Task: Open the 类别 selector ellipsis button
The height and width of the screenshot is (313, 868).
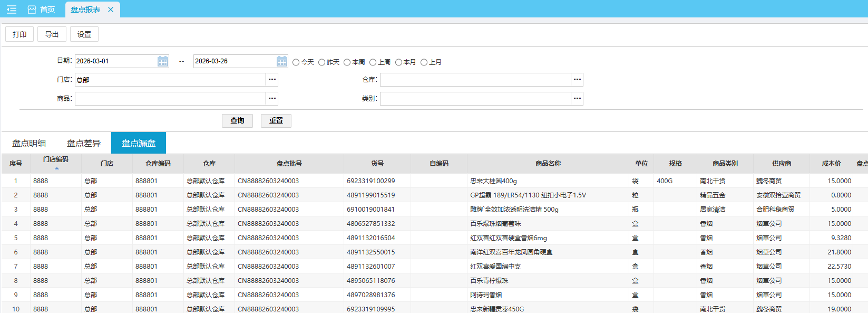Action: pyautogui.click(x=577, y=99)
